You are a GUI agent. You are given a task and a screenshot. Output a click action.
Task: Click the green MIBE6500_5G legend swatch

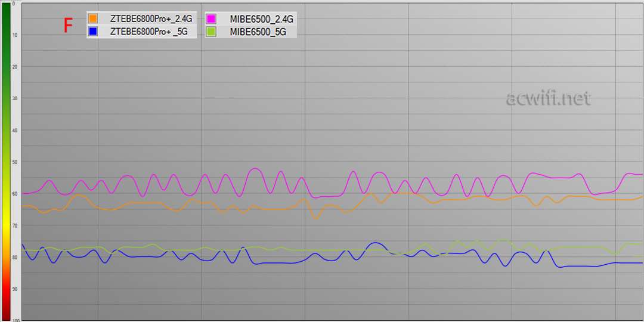coord(212,32)
